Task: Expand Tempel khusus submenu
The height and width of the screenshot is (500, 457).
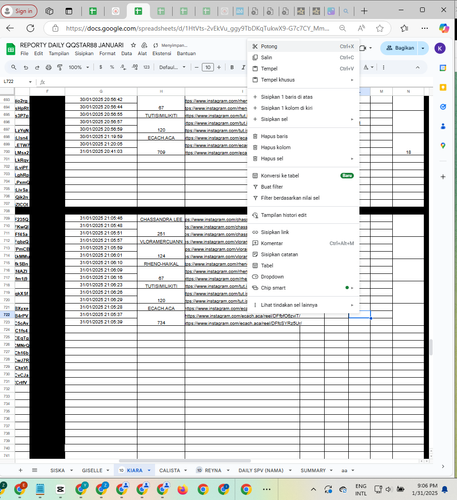Action: tap(303, 80)
